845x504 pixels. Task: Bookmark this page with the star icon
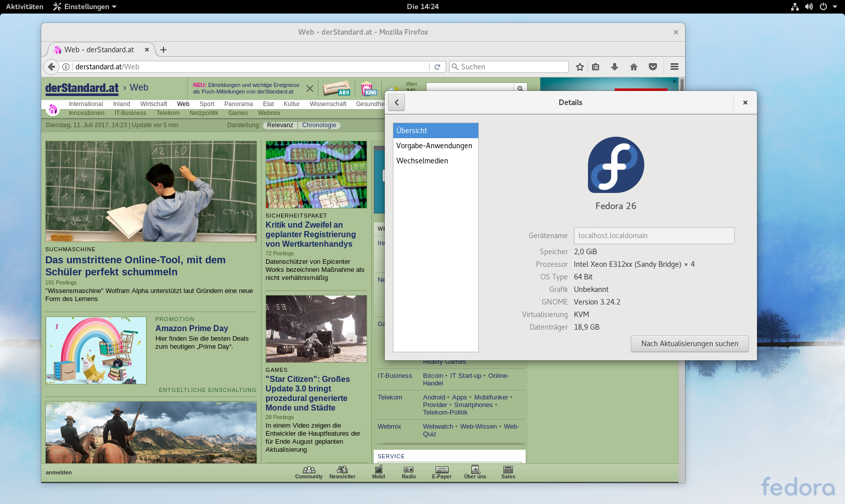tap(579, 66)
